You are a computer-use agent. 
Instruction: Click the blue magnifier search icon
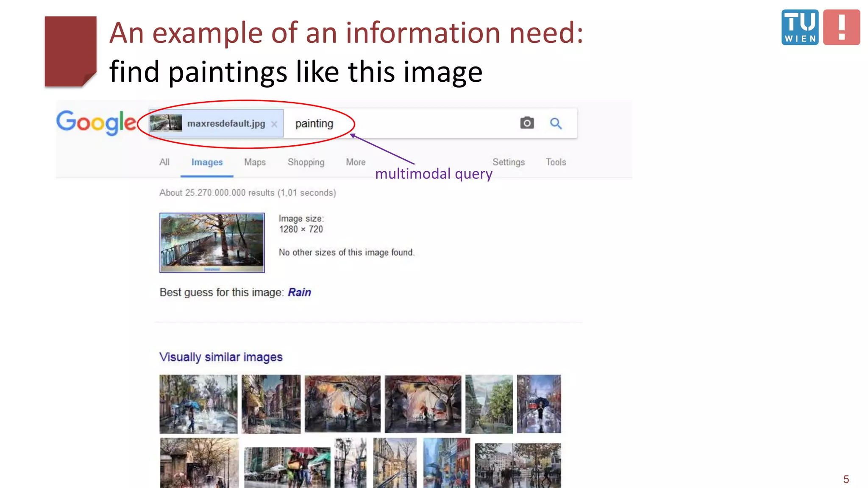tap(556, 123)
